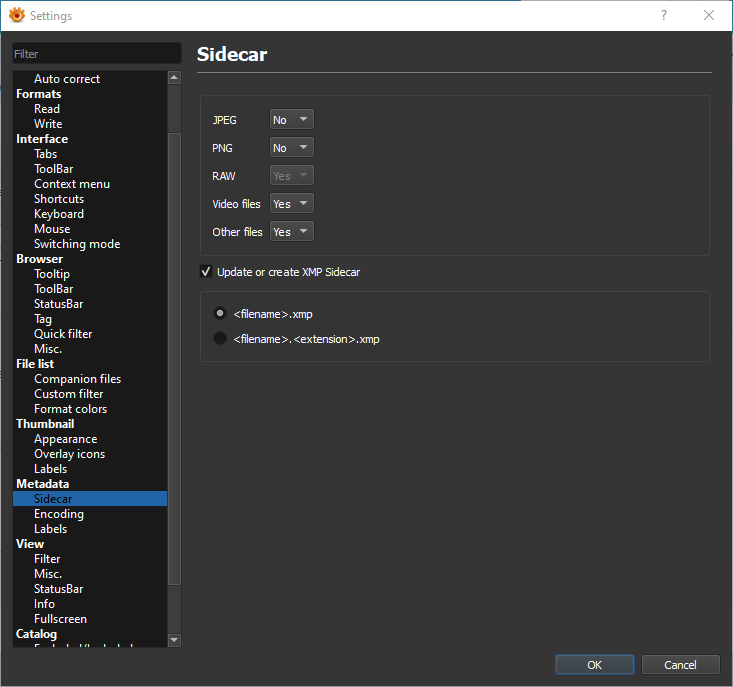Click the settings list scrollbar thumb
This screenshot has height=687, width=733.
174,358
